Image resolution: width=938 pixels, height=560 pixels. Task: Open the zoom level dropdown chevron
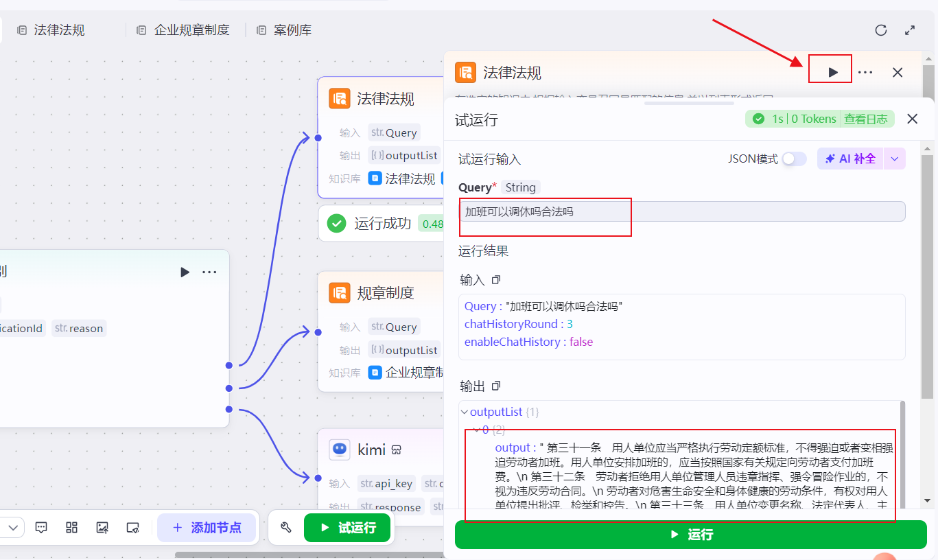tap(13, 528)
